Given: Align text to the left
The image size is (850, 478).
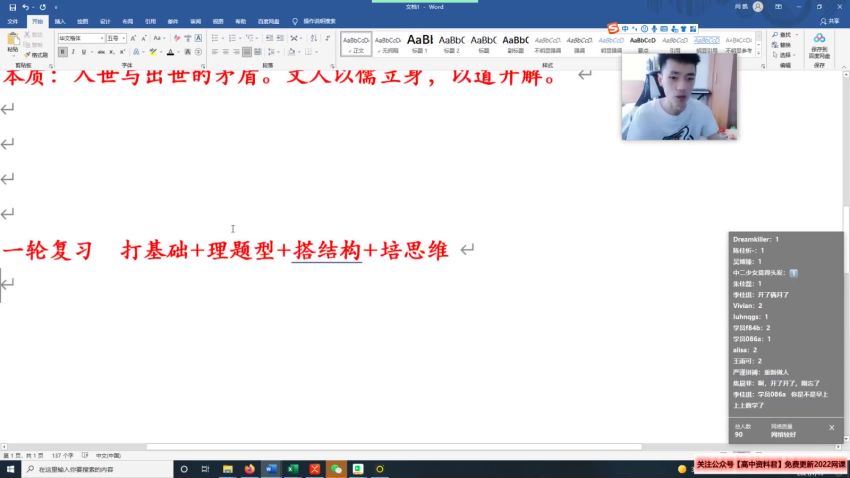Looking at the screenshot, I should point(215,52).
